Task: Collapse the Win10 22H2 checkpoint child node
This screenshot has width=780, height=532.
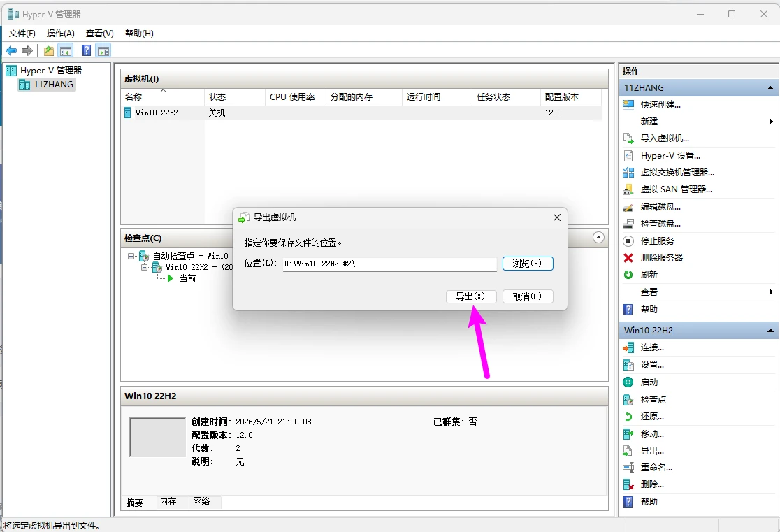Action: 144,267
